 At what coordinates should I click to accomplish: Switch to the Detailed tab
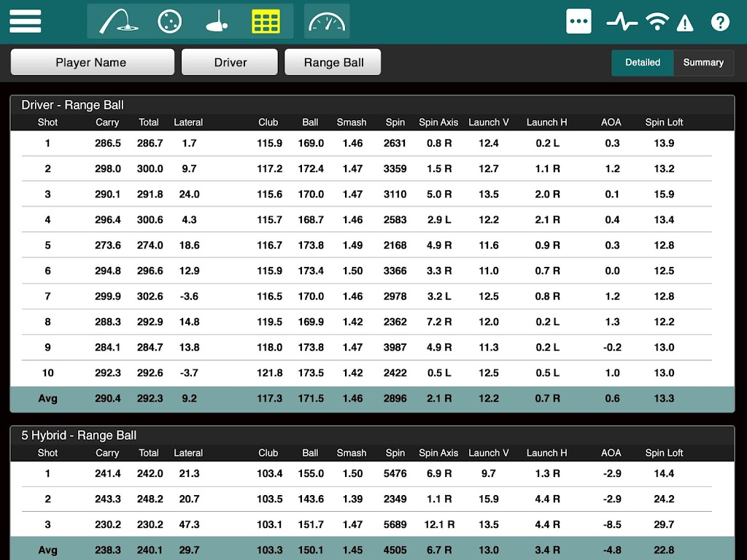[643, 63]
